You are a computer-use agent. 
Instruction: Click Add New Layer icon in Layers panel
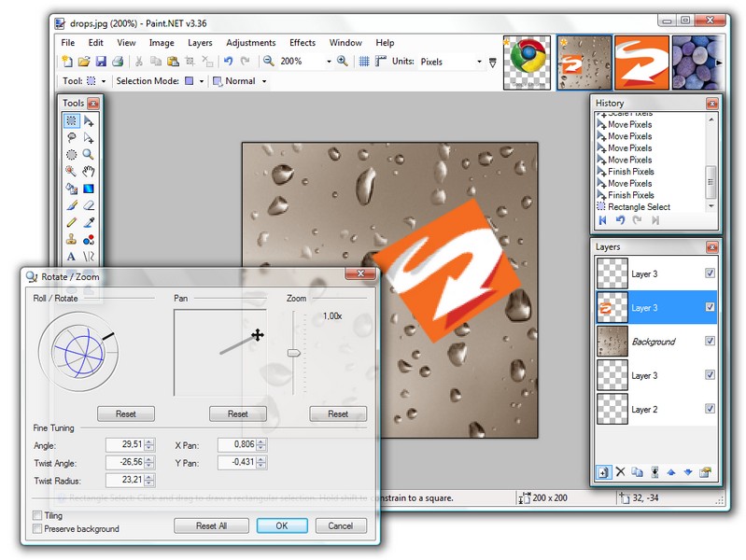603,472
